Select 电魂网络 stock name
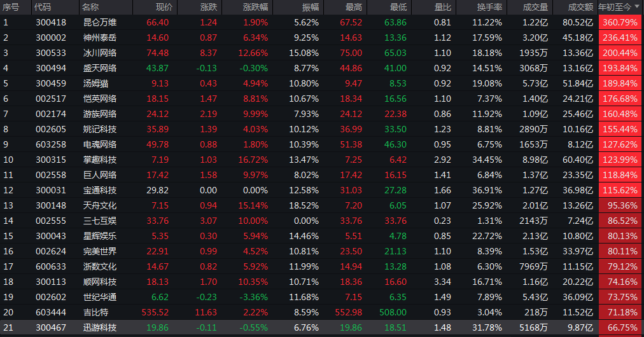The height and width of the screenshot is (337, 644). 100,144
